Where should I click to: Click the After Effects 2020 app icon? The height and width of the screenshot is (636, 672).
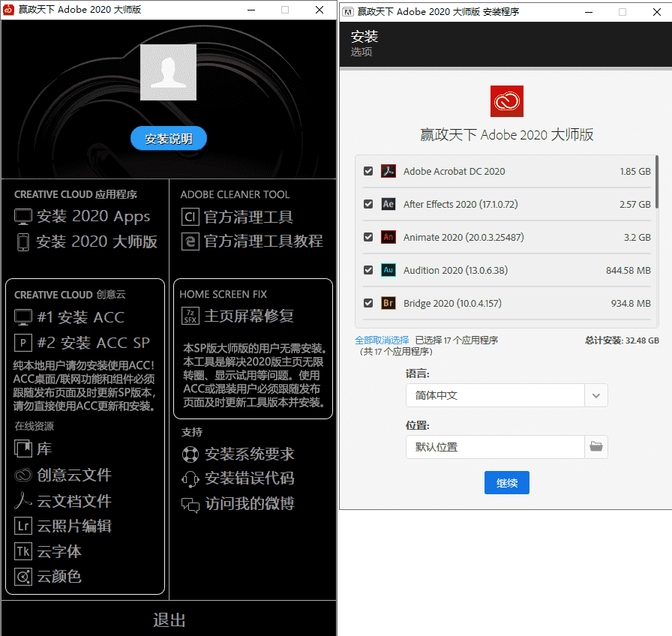click(x=388, y=204)
